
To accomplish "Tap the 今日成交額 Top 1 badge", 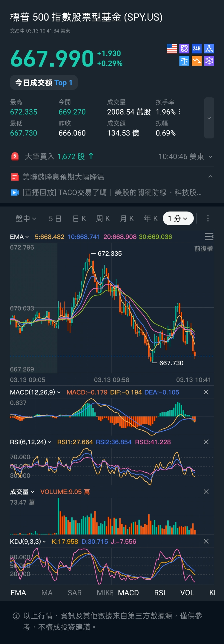I will pos(44,83).
